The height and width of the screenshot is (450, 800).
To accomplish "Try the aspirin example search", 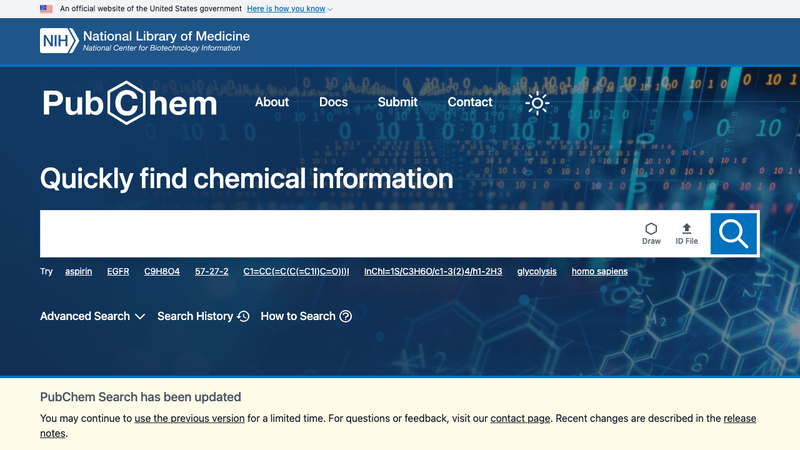I will tap(79, 271).
